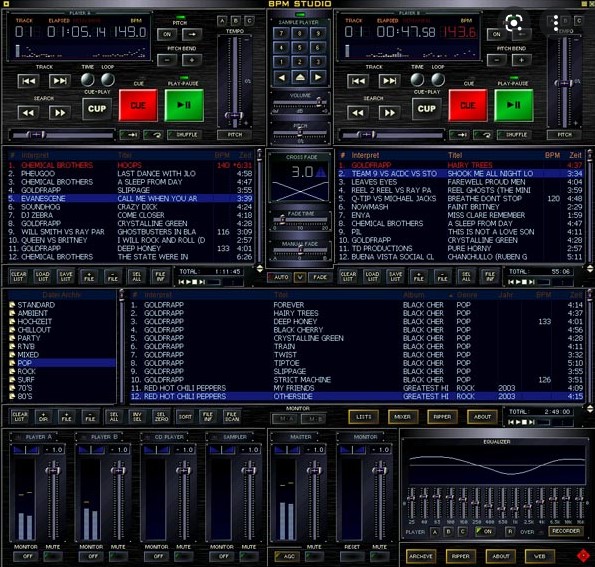Toggle SHUFFLE on Player A

pos(184,135)
